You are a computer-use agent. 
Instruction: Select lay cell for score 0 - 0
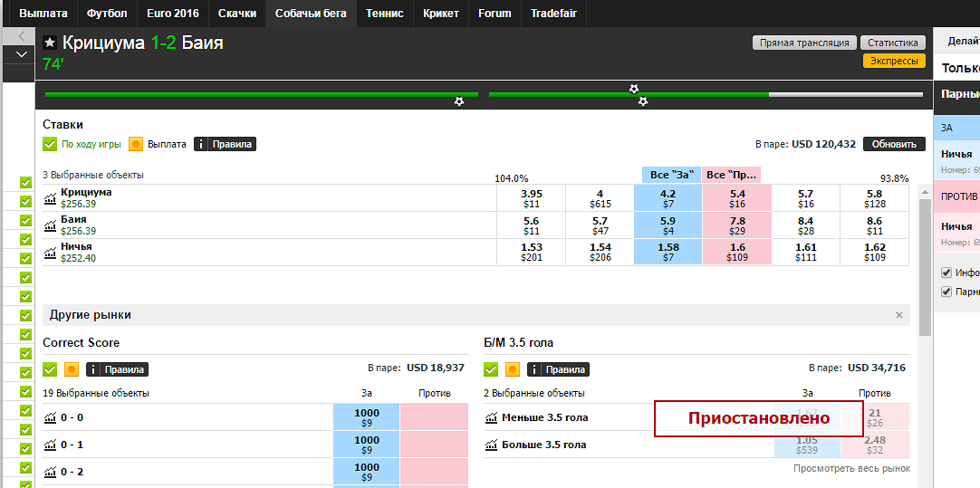(x=434, y=417)
